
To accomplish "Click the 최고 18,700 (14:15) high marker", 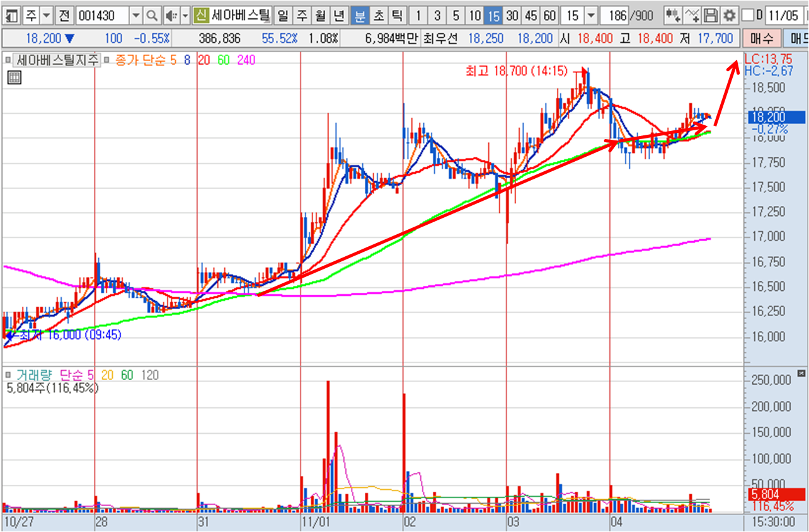I will pyautogui.click(x=515, y=72).
